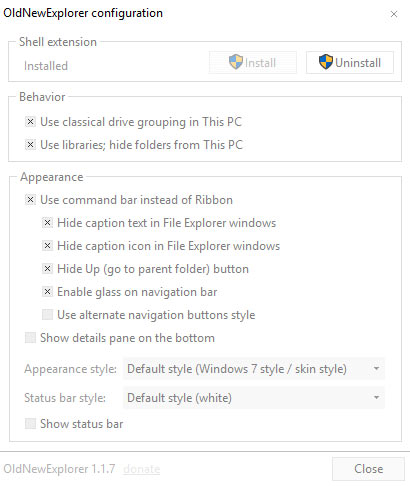This screenshot has height=486, width=410.
Task: Check Show details pane on the bottom
Action: pos(30,338)
